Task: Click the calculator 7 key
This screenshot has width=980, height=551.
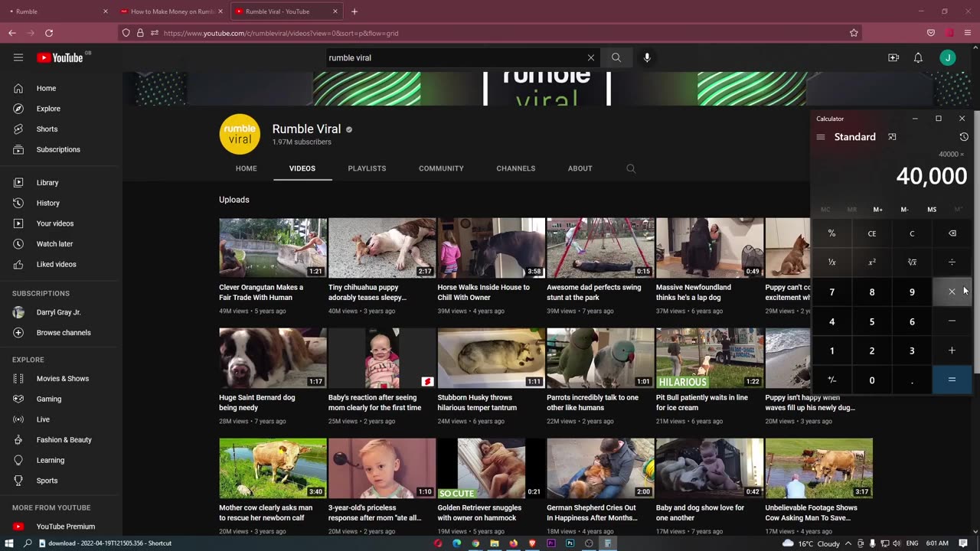Action: click(x=831, y=292)
